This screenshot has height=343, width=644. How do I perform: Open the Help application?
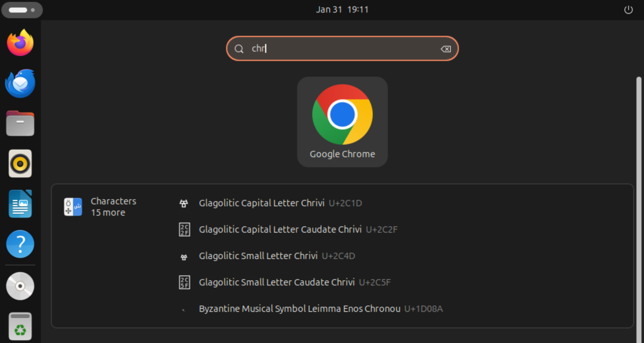coord(20,244)
